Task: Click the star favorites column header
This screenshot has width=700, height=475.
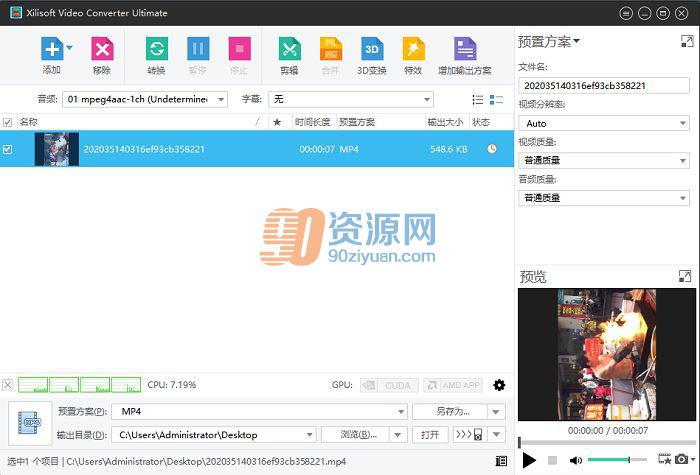Action: click(277, 122)
